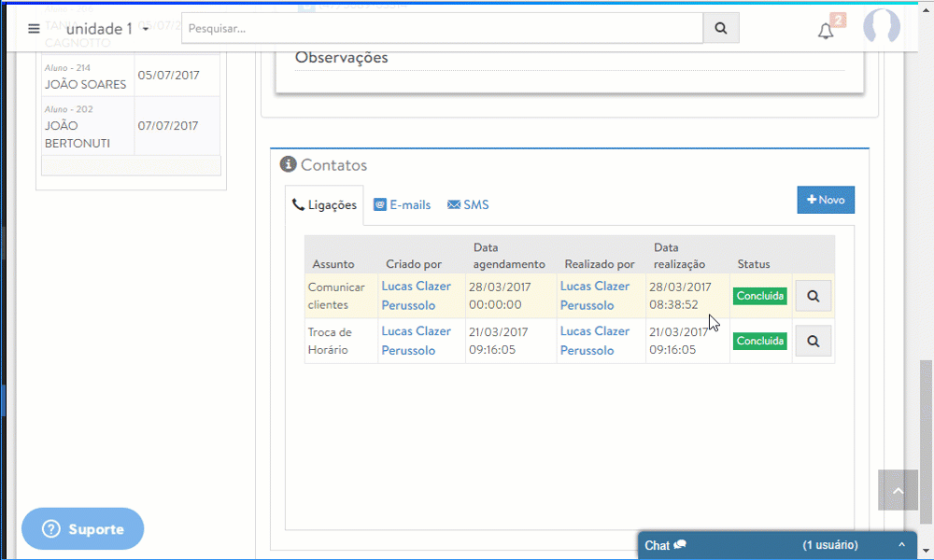Click the scroll-to-top arrow button
The height and width of the screenshot is (560, 934).
(x=898, y=490)
